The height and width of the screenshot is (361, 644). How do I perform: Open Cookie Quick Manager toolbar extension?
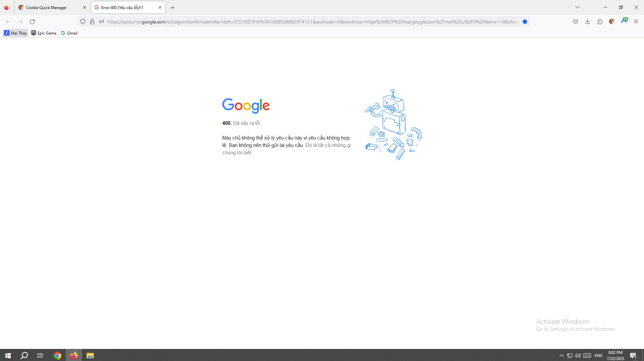click(x=612, y=22)
